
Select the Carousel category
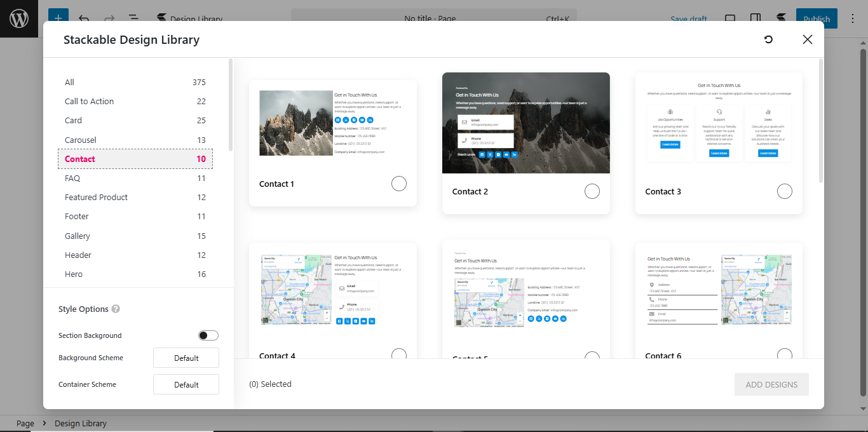coord(135,140)
